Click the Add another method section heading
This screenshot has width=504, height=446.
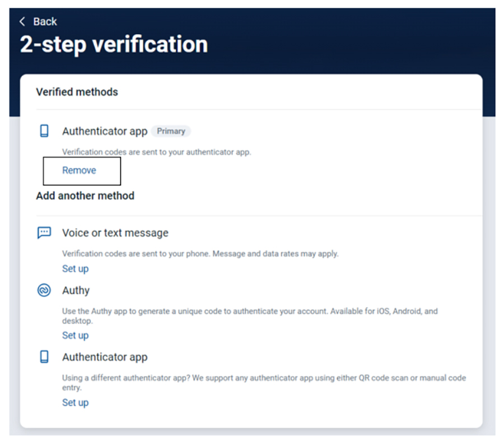(85, 196)
